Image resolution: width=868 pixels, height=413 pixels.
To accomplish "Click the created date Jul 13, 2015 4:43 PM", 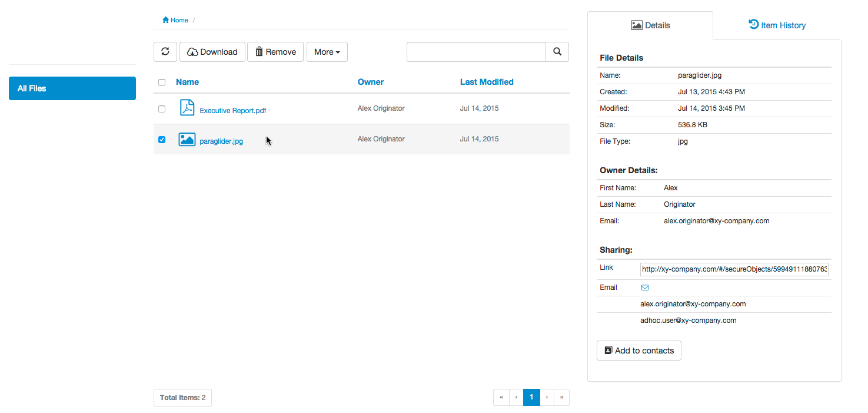I will point(711,92).
